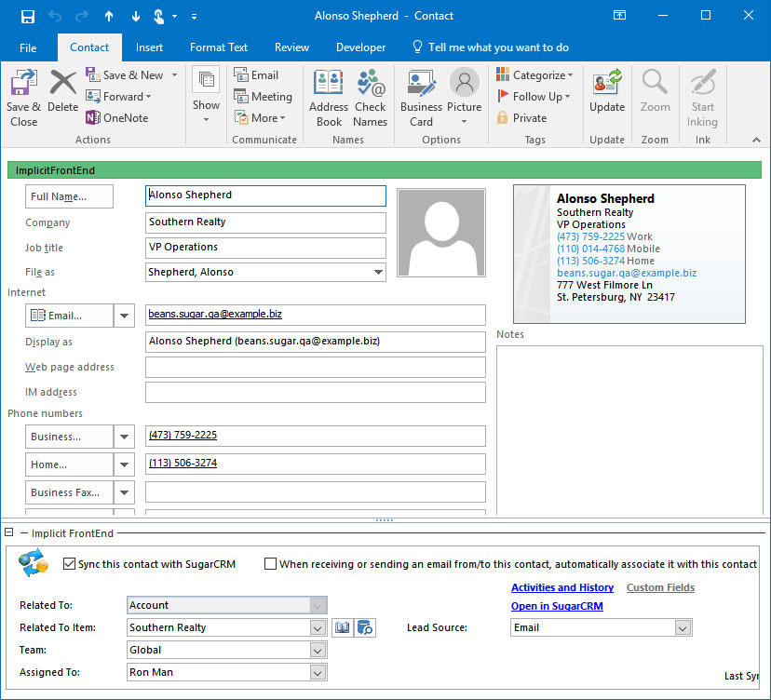Viewport: 771px width, 700px height.
Task: Open the Address Book
Action: 329,98
